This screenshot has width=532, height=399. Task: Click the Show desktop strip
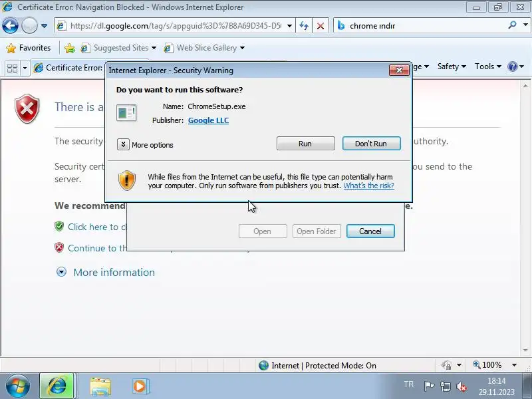click(527, 386)
